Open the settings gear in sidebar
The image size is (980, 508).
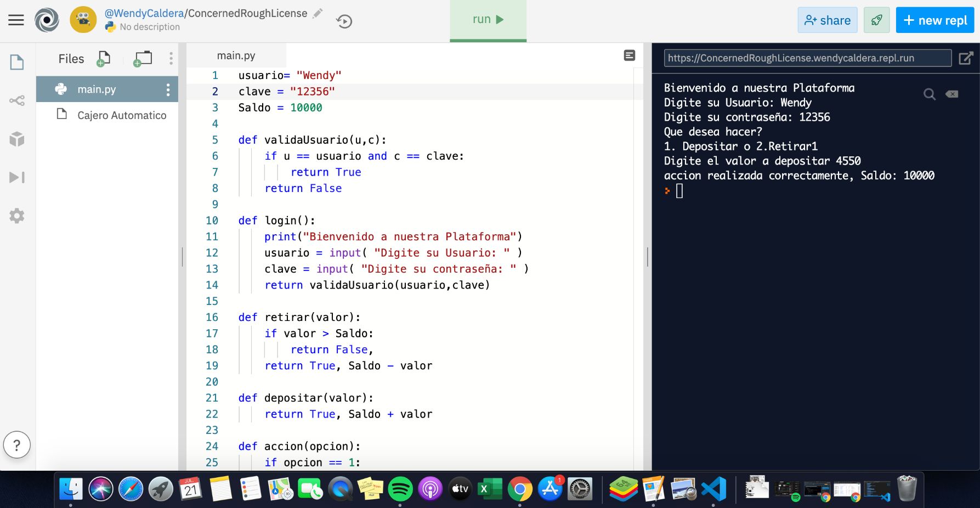point(17,216)
